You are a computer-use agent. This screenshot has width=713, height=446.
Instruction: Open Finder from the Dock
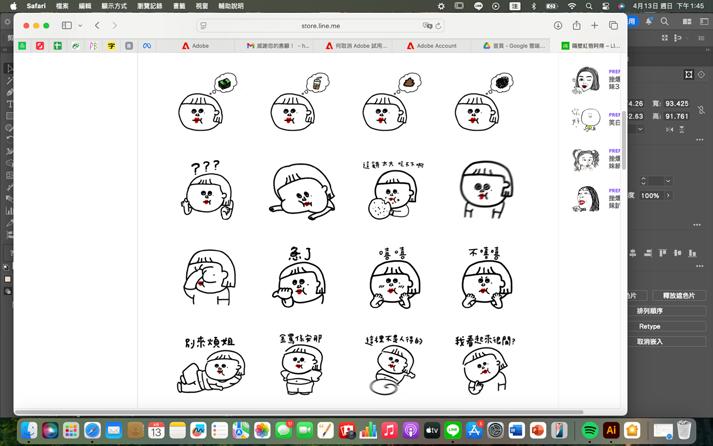click(30, 430)
